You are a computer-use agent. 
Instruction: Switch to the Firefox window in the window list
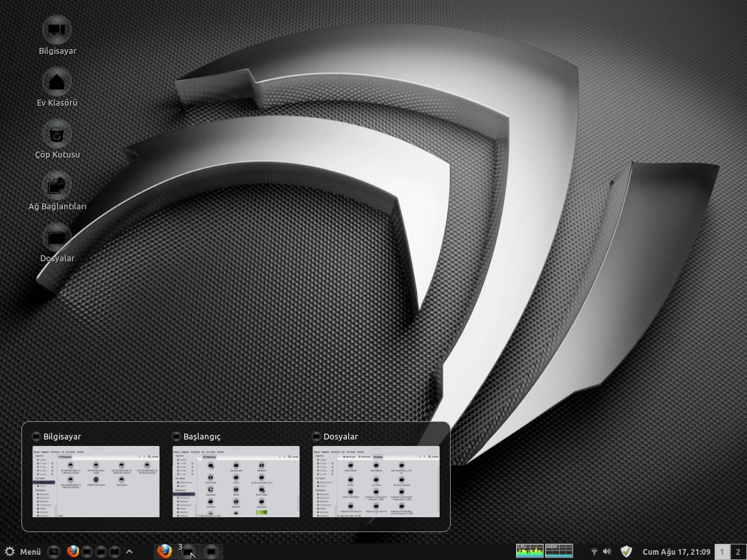164,552
